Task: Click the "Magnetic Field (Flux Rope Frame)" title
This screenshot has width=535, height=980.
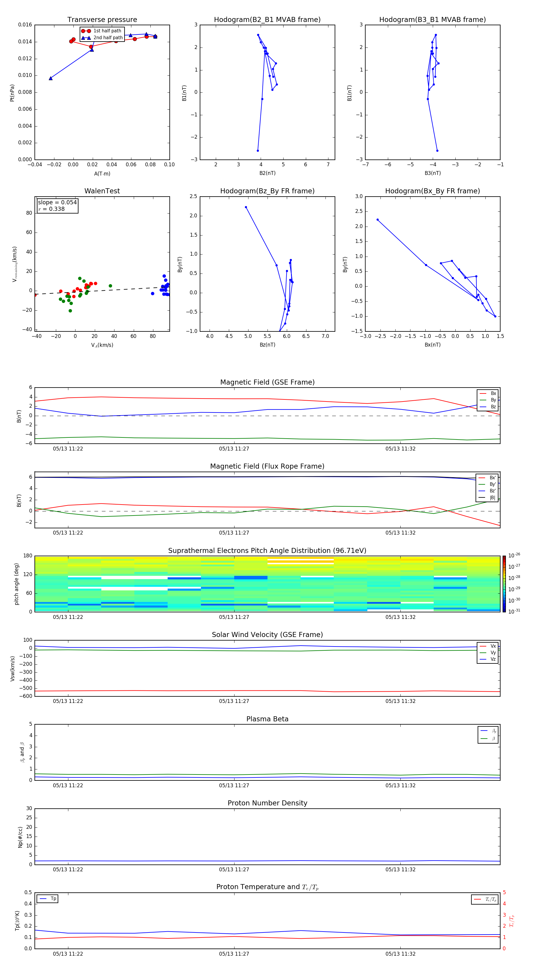Action: 267,467
